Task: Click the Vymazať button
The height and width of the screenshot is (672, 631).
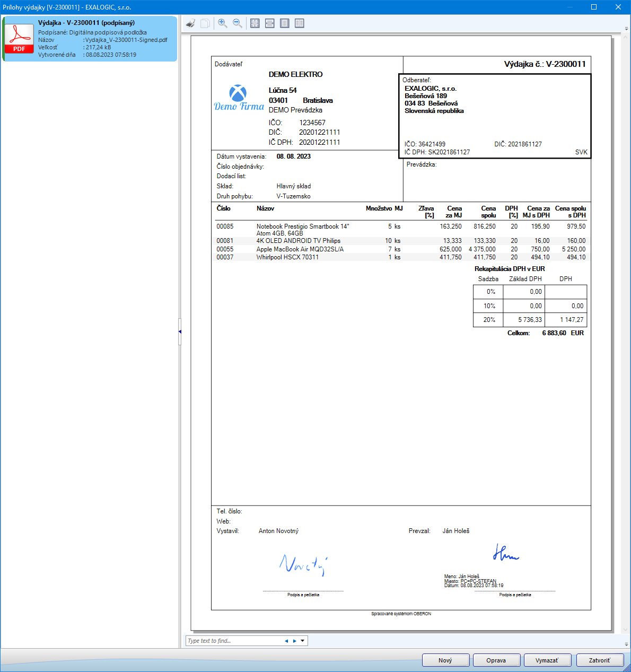Action: [x=547, y=660]
